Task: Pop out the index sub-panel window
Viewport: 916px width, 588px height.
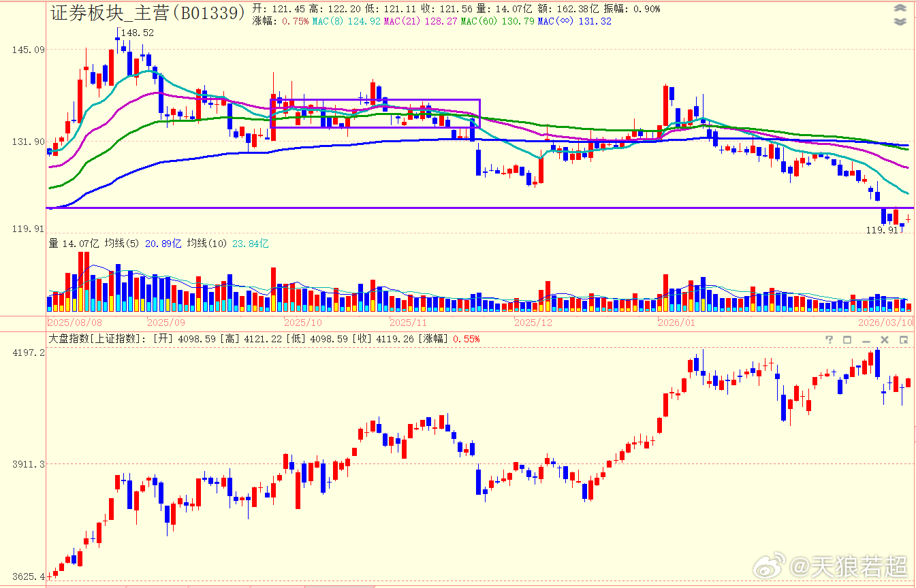Action: point(903,340)
